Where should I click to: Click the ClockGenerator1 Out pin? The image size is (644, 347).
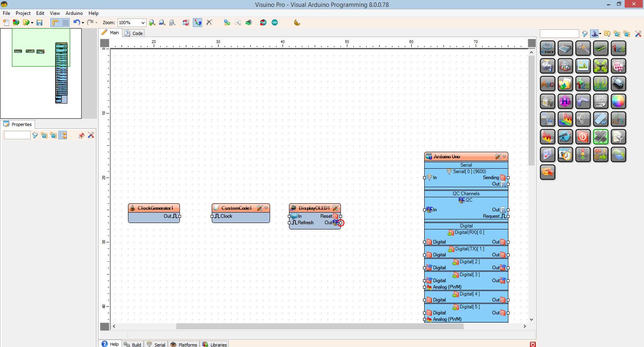[x=180, y=216]
